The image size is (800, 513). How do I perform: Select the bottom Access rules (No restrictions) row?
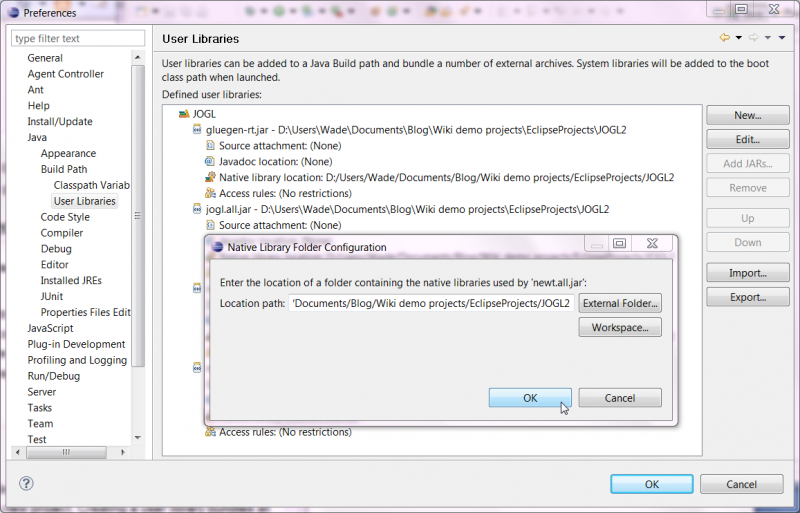285,432
